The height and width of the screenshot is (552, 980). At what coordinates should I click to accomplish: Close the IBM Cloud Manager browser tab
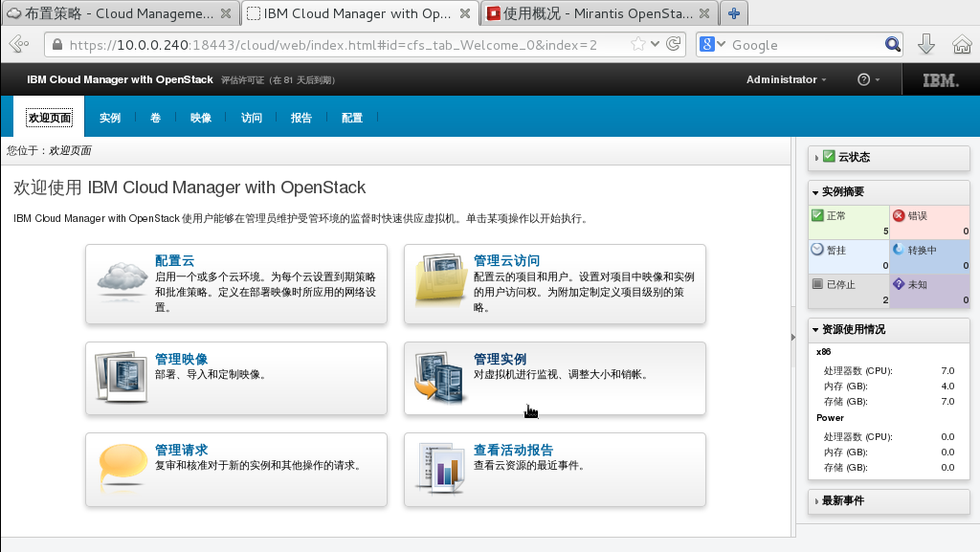point(465,13)
